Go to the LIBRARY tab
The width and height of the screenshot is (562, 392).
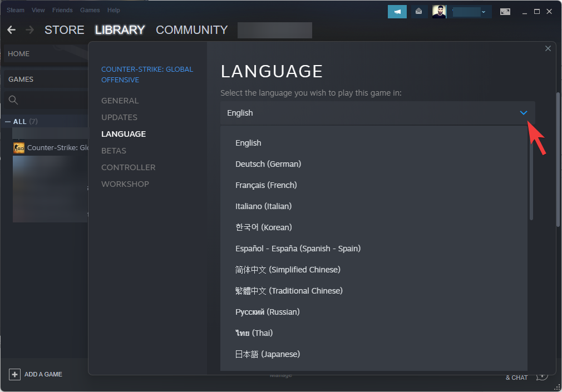tap(120, 29)
